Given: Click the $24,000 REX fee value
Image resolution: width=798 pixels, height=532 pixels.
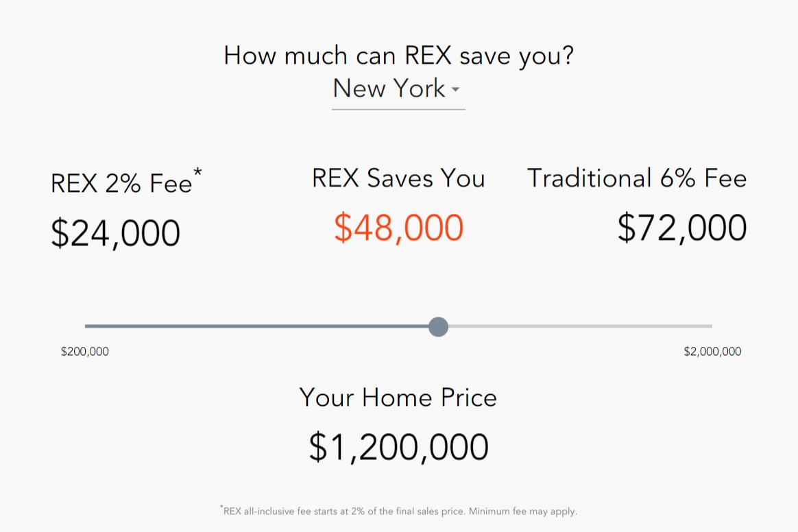Looking at the screenshot, I should click(x=114, y=232).
